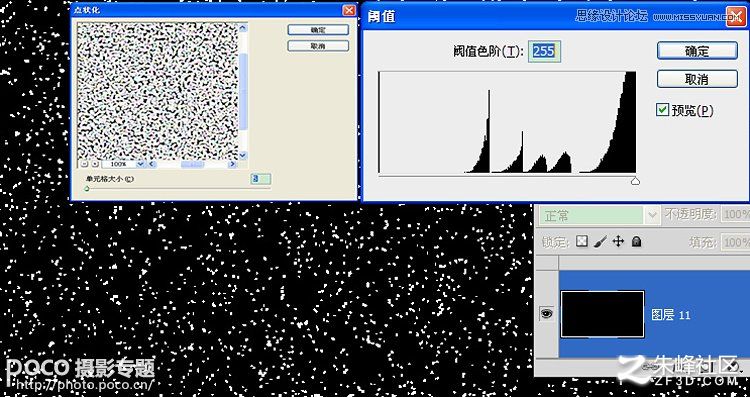Open the 100% preview zoom dropdown

click(x=140, y=164)
